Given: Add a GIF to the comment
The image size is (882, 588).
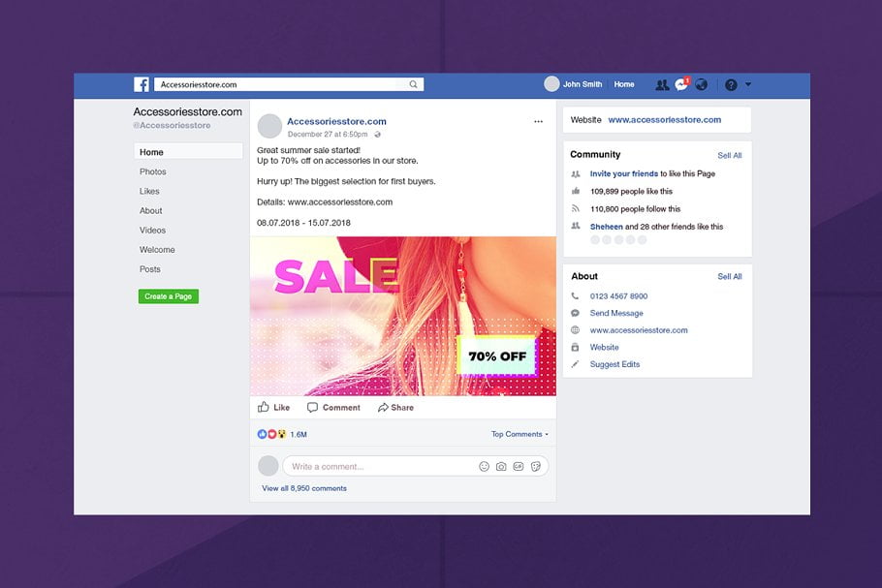Looking at the screenshot, I should 518,467.
